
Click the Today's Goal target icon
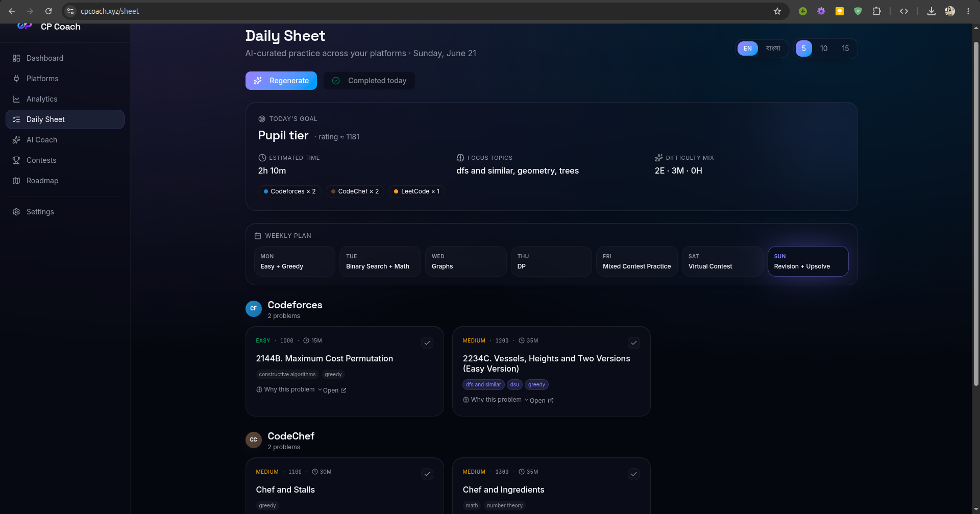tap(262, 119)
